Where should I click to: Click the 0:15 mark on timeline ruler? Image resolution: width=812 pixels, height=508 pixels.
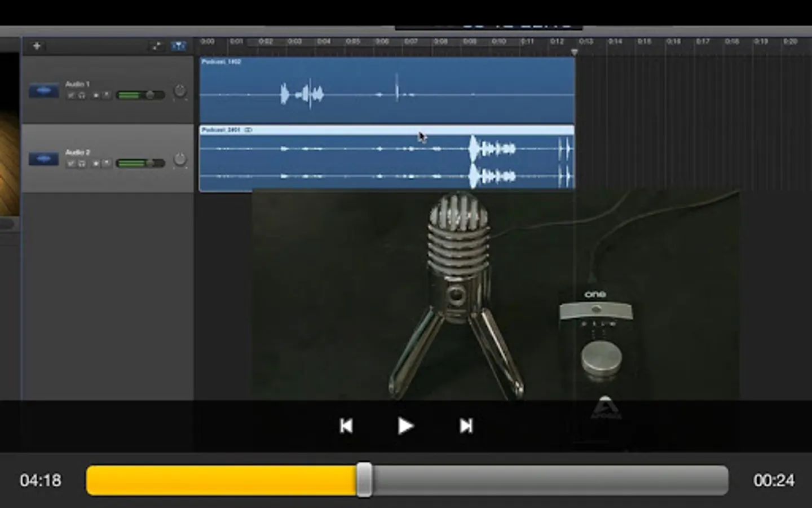click(644, 41)
